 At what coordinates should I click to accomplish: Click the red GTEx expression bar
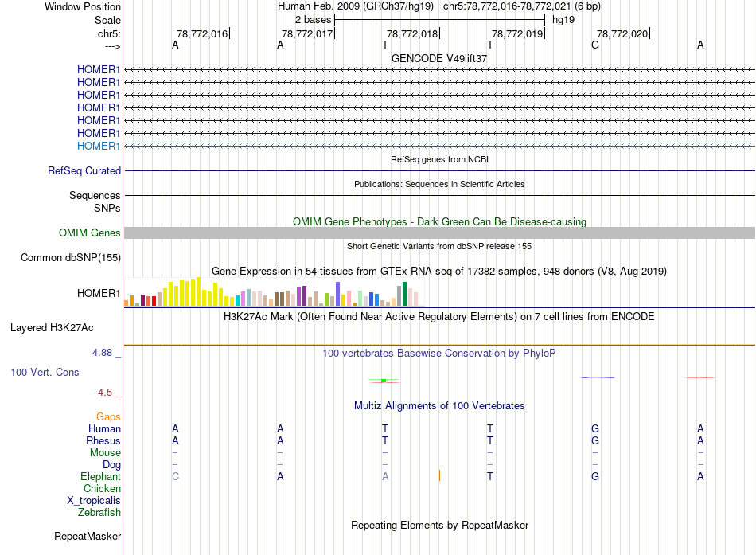pos(154,301)
